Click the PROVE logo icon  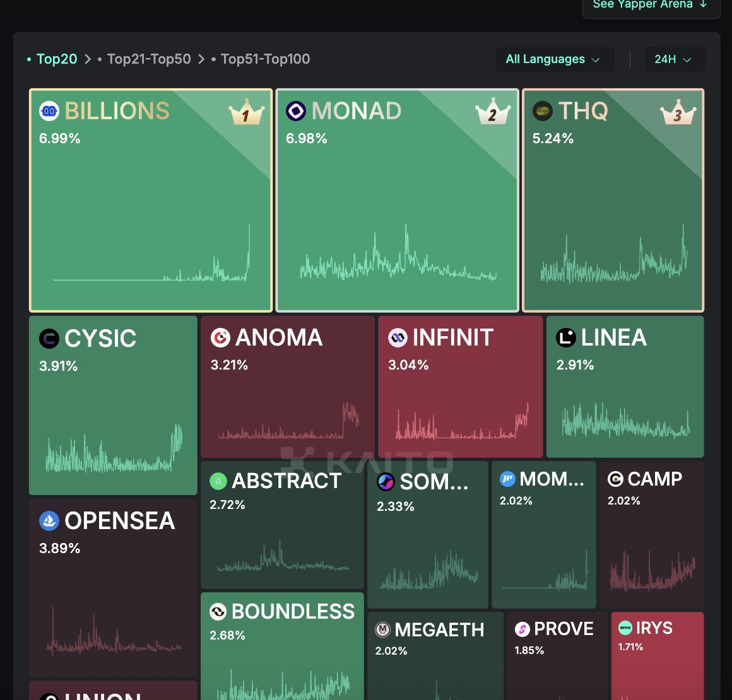[522, 629]
